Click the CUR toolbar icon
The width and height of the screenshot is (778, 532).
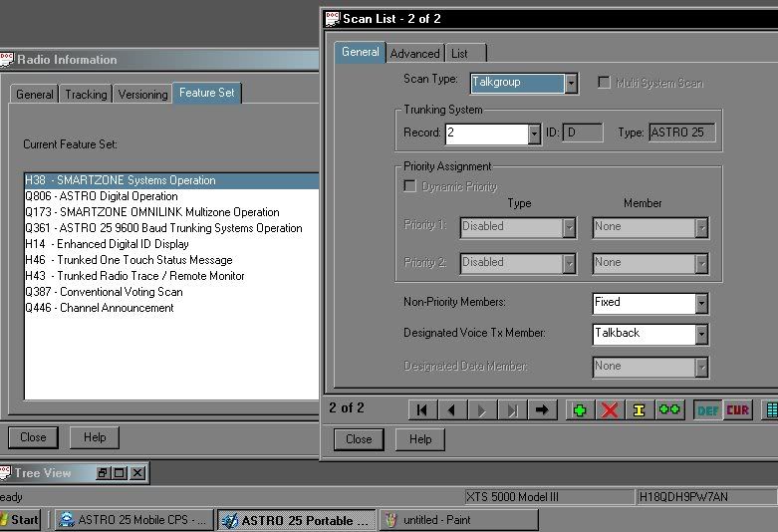click(737, 410)
